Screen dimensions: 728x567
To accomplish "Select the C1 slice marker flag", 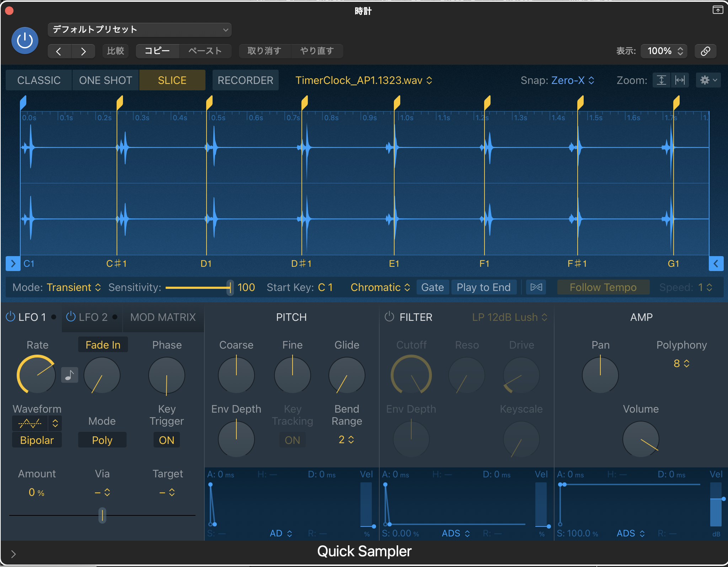I will point(23,103).
